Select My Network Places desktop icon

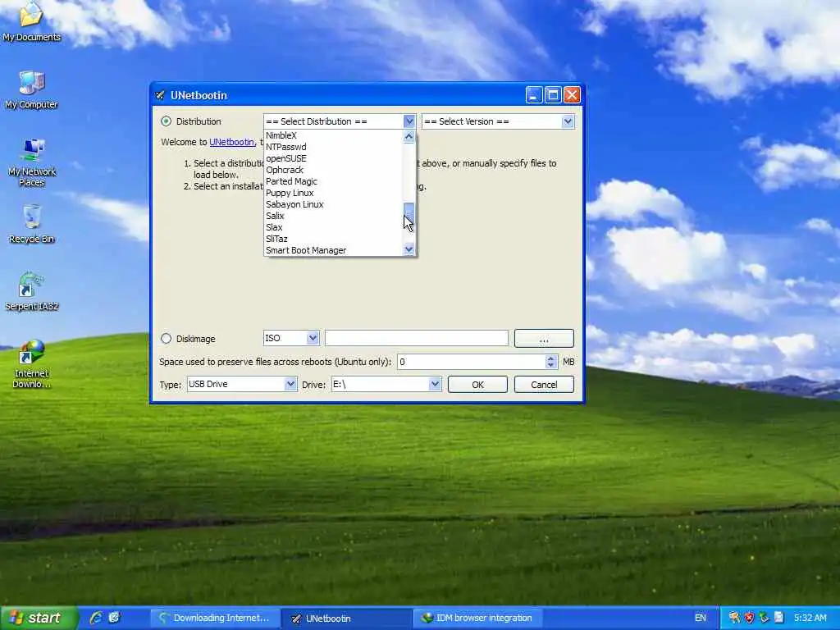point(32,162)
